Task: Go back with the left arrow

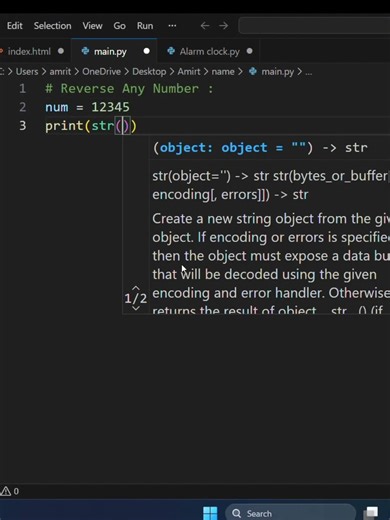Action: coord(205,26)
